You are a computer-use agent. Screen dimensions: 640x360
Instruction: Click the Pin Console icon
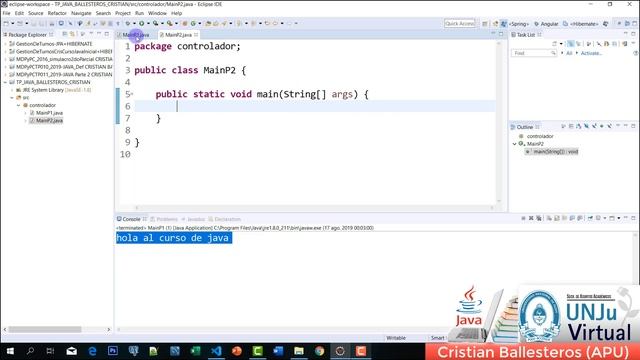(x=590, y=218)
